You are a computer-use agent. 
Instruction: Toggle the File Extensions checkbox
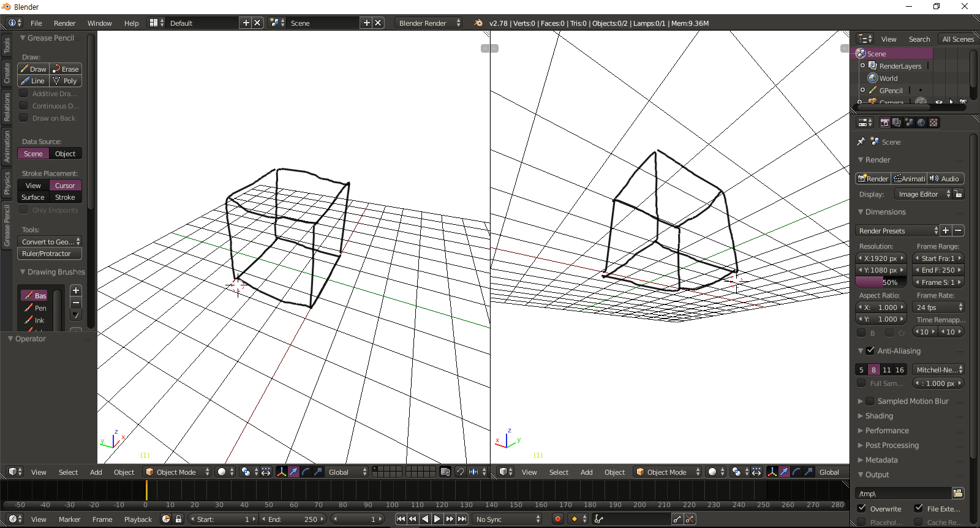pos(919,508)
